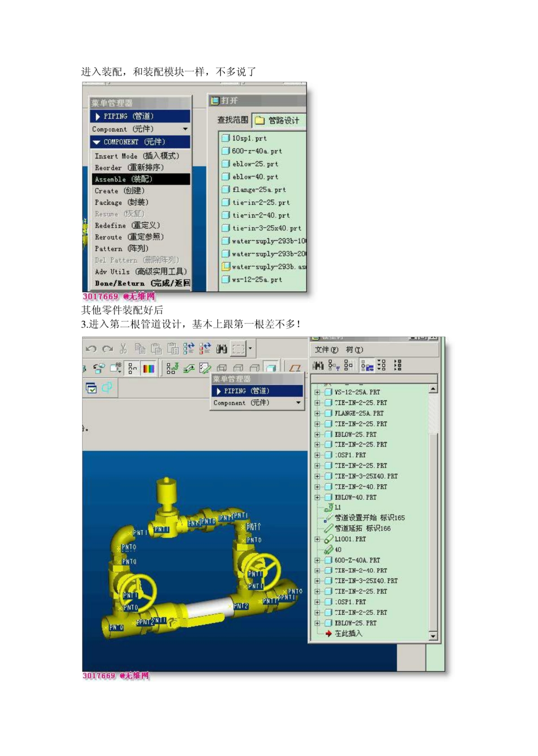Expand the 600-Z-40A.PRT tree node
Image resolution: width=538 pixels, height=756 pixels.
[317, 560]
